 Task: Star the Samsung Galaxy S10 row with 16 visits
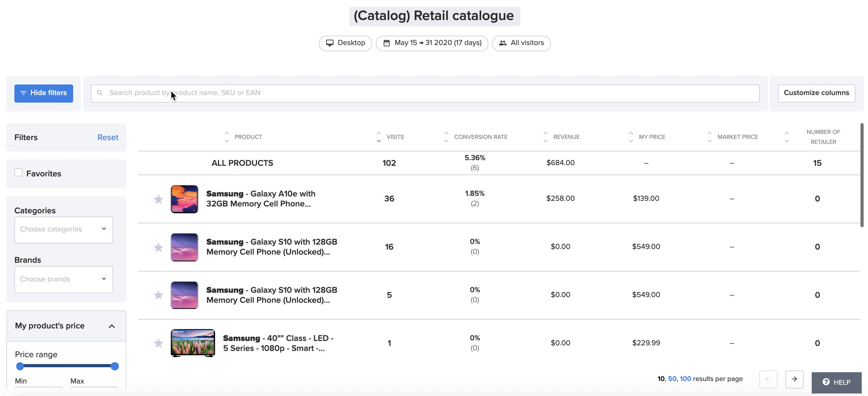click(158, 247)
